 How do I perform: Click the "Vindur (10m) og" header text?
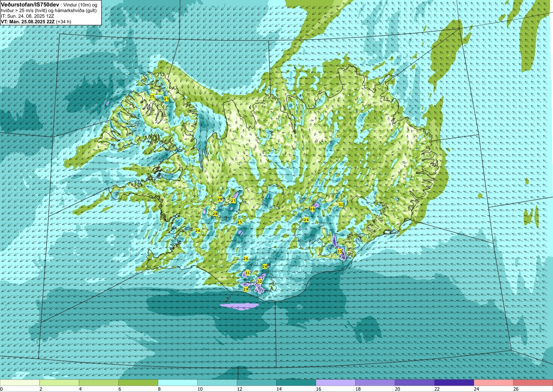pyautogui.click(x=80, y=4)
